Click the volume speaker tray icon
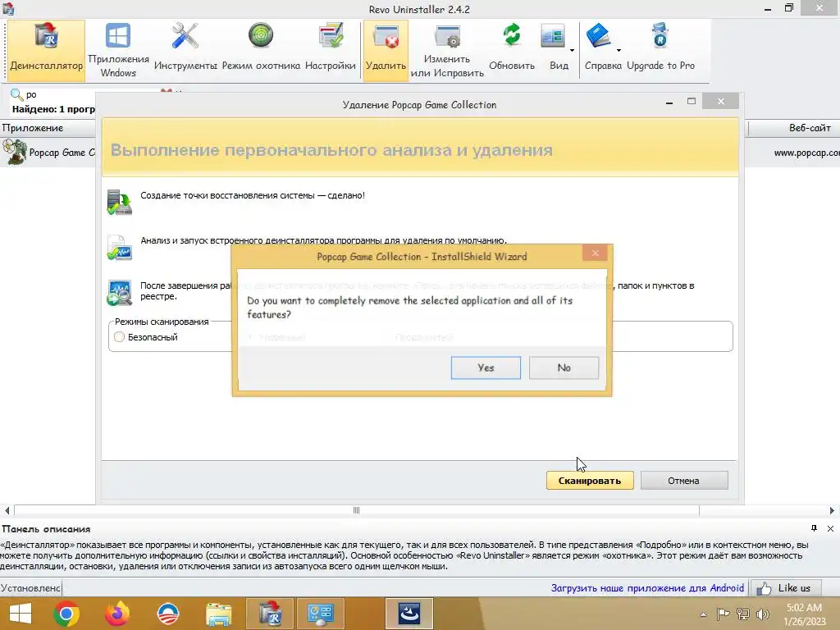 762,614
